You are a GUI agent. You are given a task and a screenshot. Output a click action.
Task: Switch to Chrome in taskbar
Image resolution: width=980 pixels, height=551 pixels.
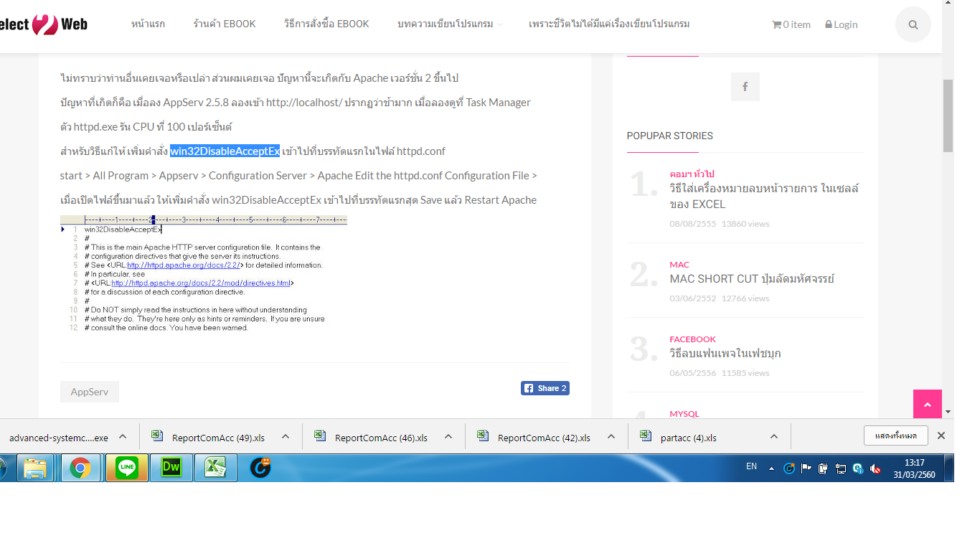coord(80,468)
